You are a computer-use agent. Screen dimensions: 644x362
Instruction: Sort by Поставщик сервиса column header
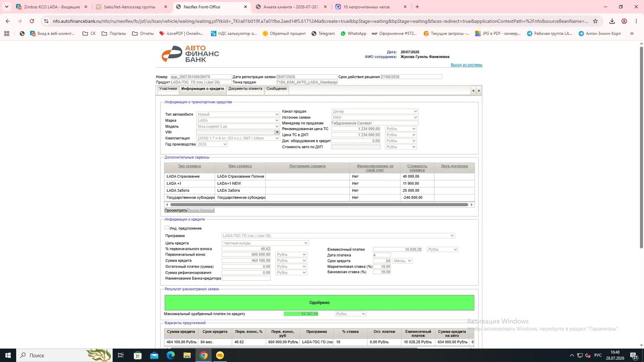tap(307, 166)
